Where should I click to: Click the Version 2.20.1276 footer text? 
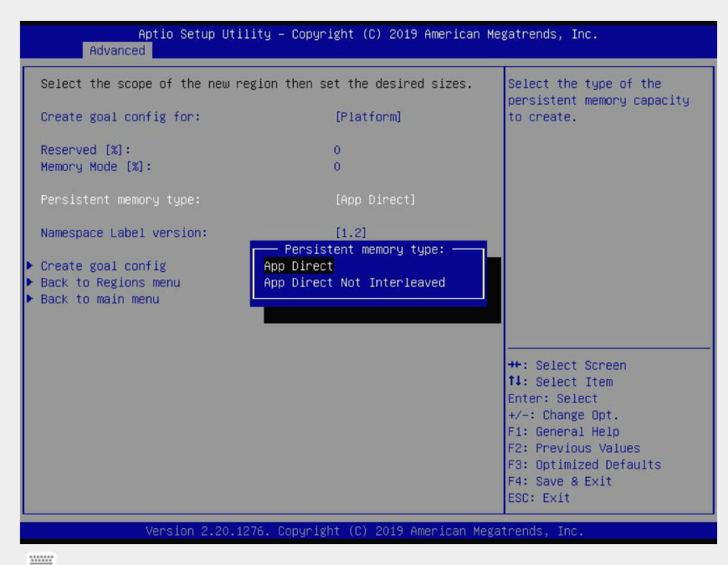pos(365,532)
